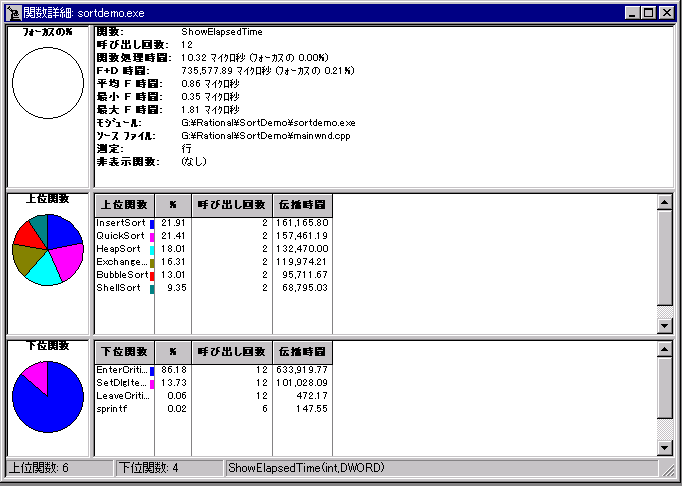Click the cyan swatch beside HeapSort
The width and height of the screenshot is (682, 486).
[151, 249]
